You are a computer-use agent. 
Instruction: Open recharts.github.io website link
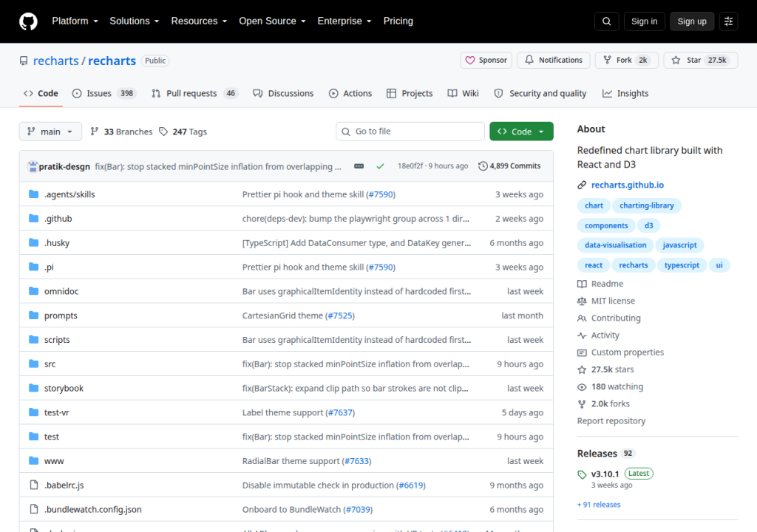pos(627,185)
